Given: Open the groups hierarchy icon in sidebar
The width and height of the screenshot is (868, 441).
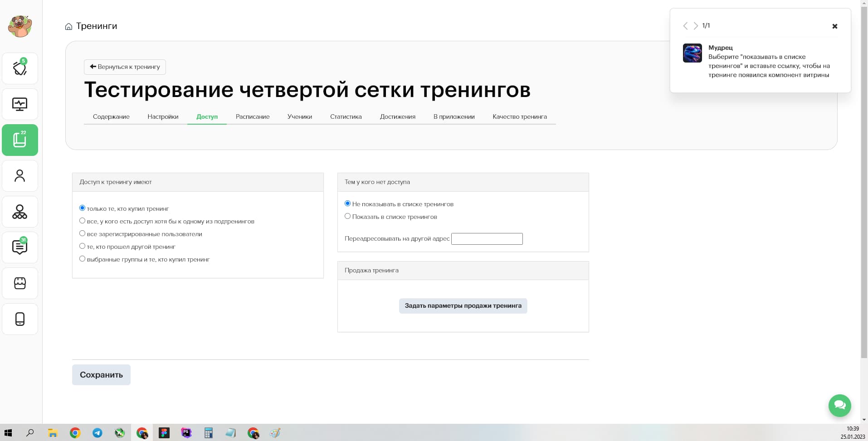Looking at the screenshot, I should tap(20, 212).
